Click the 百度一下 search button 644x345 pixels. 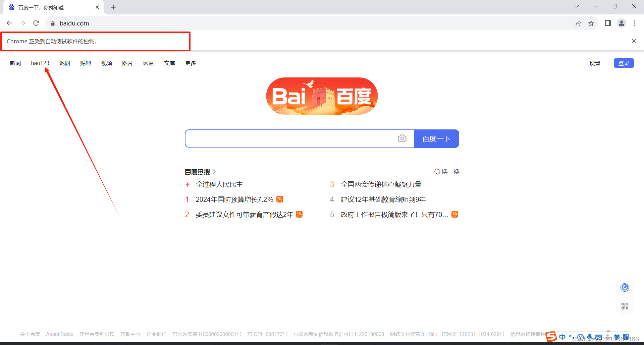[436, 138]
